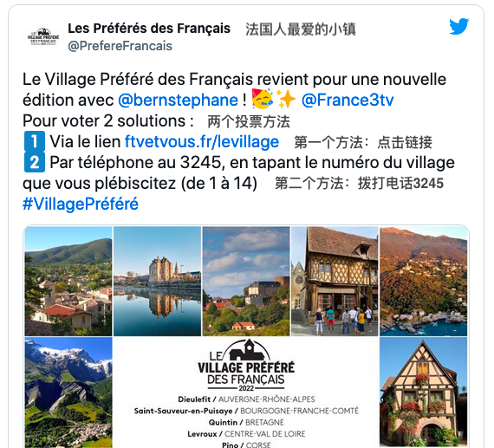This screenshot has height=448, width=494.
Task: Open the @bernstephane mention
Action: coord(178,101)
